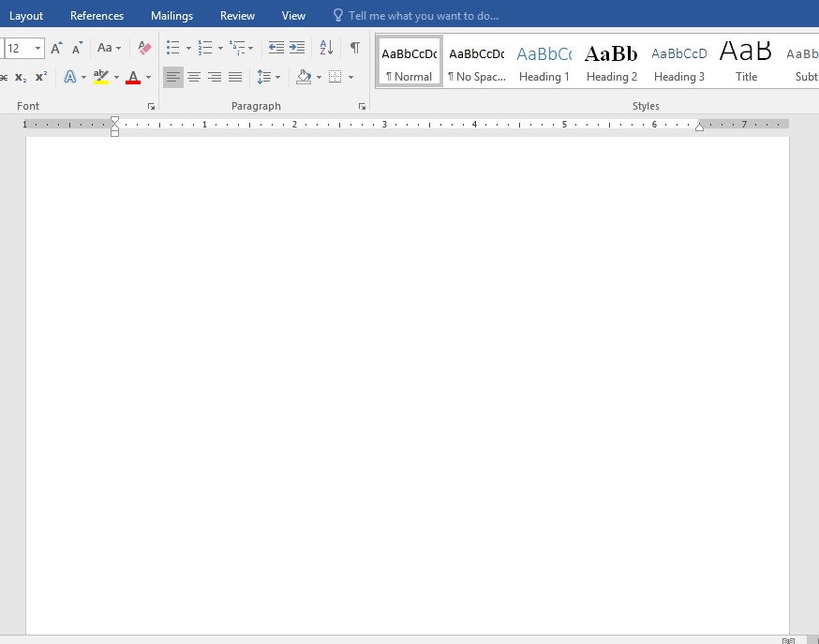Toggle Show/Hide paragraph marks
819x644 pixels.
click(x=354, y=48)
